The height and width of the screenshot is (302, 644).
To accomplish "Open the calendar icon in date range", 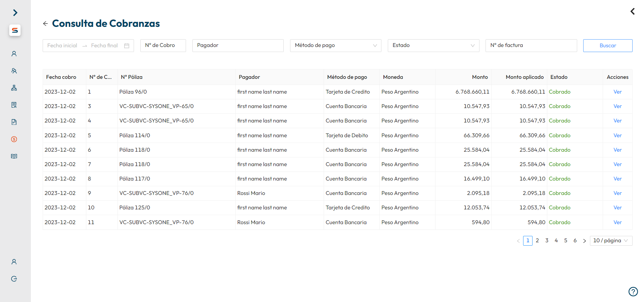I will click(127, 46).
